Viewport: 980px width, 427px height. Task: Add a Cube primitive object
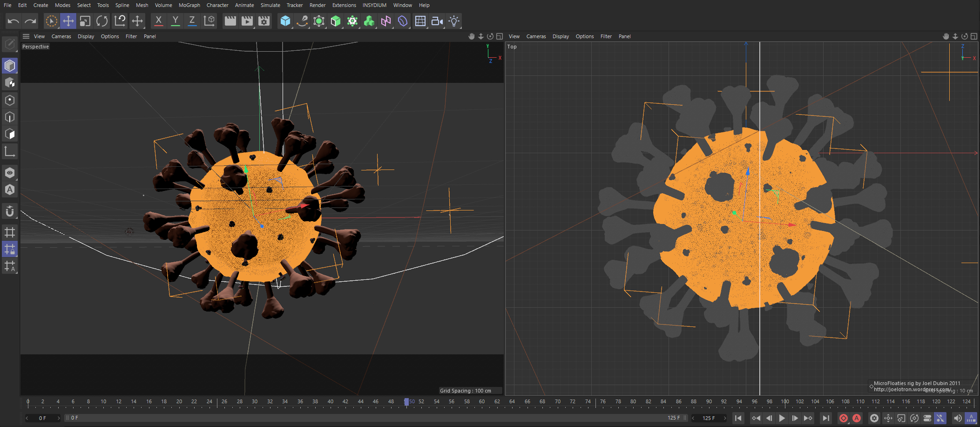(x=285, y=21)
